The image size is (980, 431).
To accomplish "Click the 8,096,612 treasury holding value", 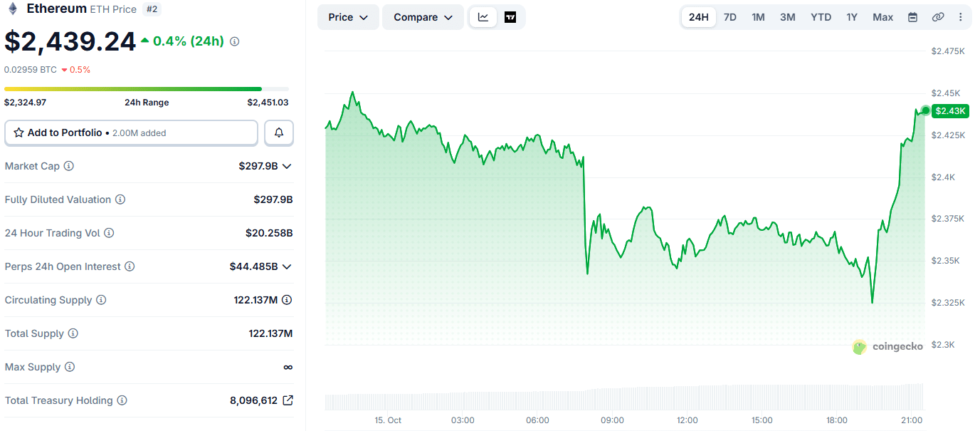I will pos(254,400).
